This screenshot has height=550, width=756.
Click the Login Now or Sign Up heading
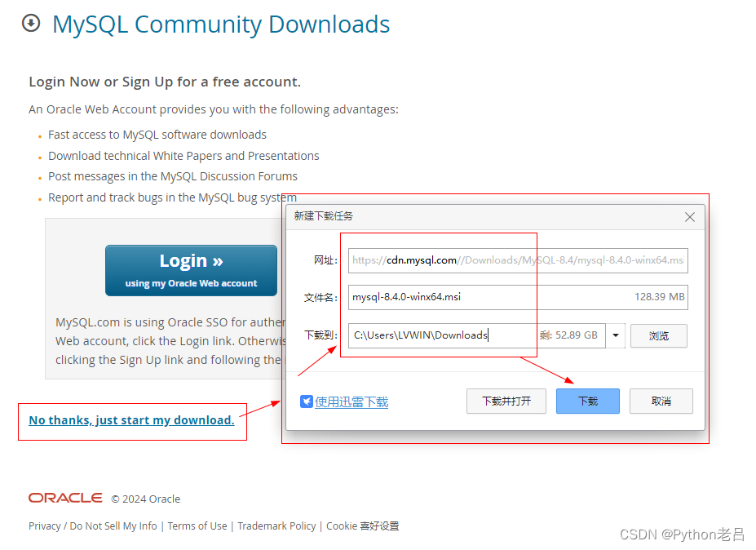[165, 82]
